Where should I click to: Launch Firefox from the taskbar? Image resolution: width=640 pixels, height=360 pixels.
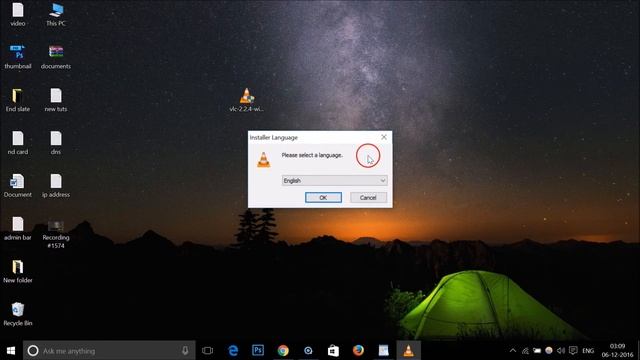(x=358, y=351)
